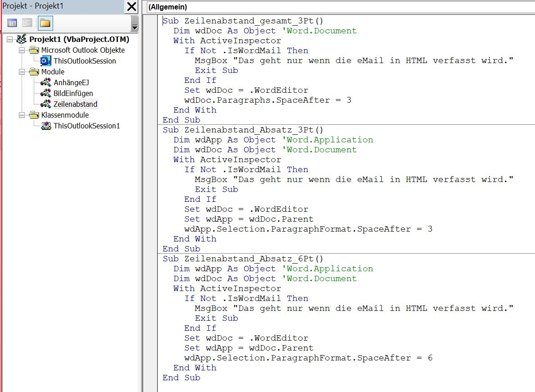
Task: Click the View Code icon in project toolbar
Action: [12, 23]
